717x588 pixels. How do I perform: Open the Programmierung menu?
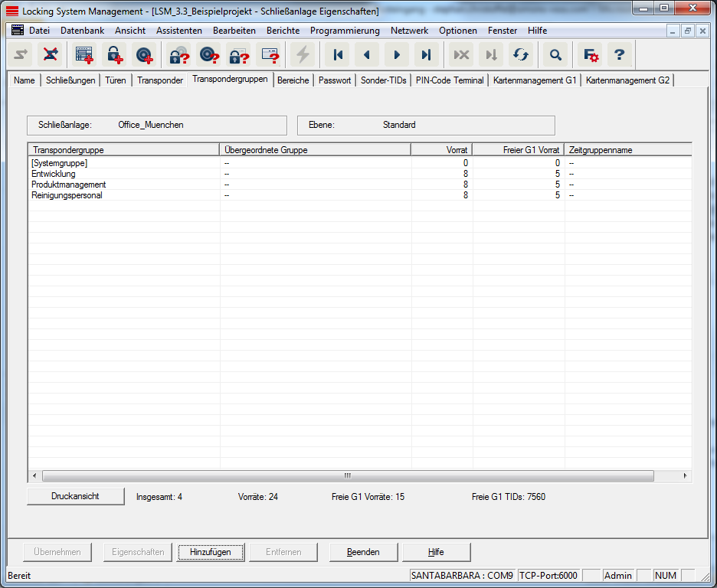pyautogui.click(x=345, y=31)
